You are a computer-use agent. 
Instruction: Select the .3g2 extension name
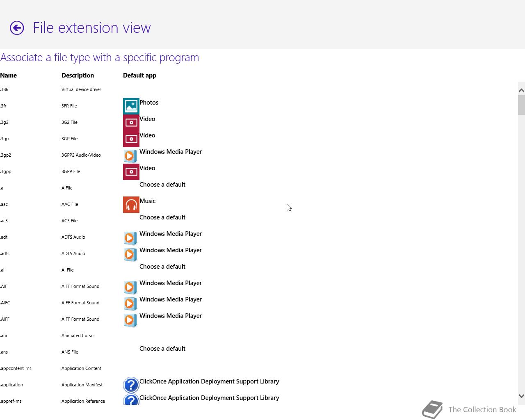tap(4, 122)
